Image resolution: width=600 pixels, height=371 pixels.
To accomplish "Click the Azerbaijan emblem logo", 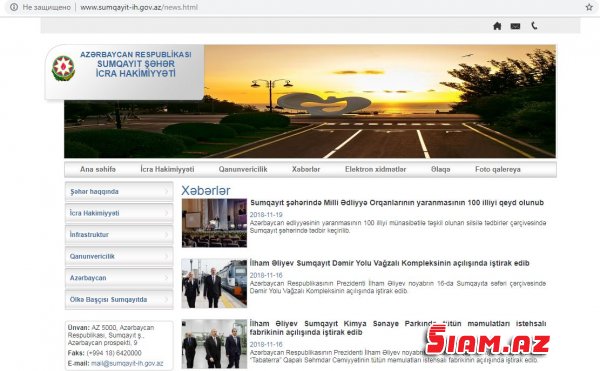I will pos(63,68).
